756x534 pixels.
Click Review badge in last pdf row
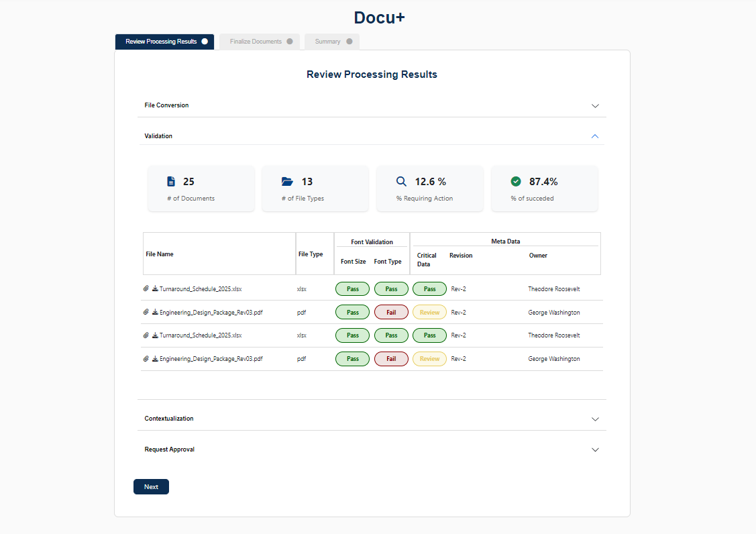pos(429,359)
